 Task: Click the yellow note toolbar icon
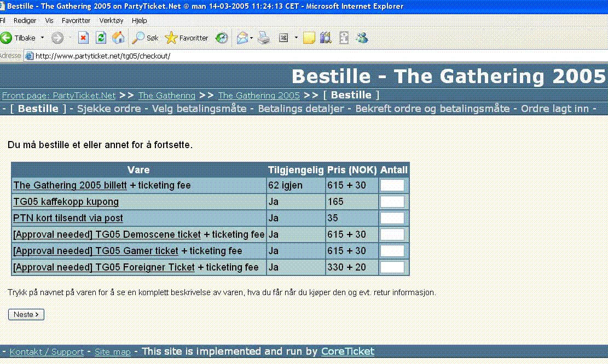(309, 38)
